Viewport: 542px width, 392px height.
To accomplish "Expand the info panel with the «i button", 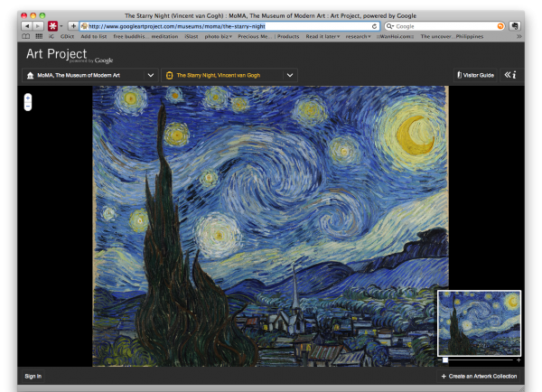I will 510,75.
